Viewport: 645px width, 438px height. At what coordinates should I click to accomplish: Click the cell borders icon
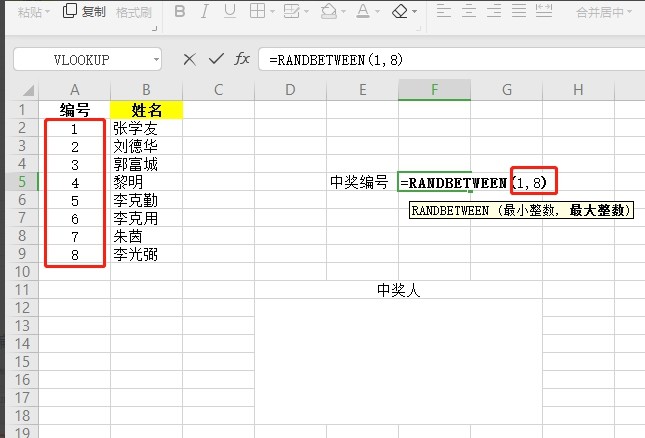(x=258, y=12)
